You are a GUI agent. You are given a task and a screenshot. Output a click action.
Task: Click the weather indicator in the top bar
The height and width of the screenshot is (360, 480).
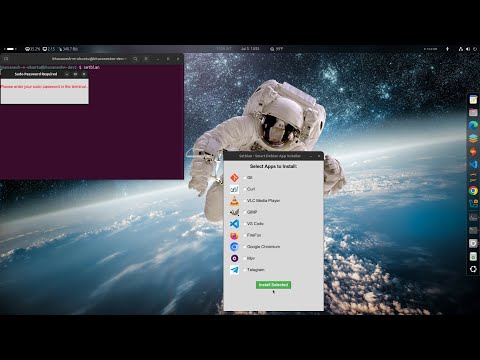pyautogui.click(x=277, y=49)
